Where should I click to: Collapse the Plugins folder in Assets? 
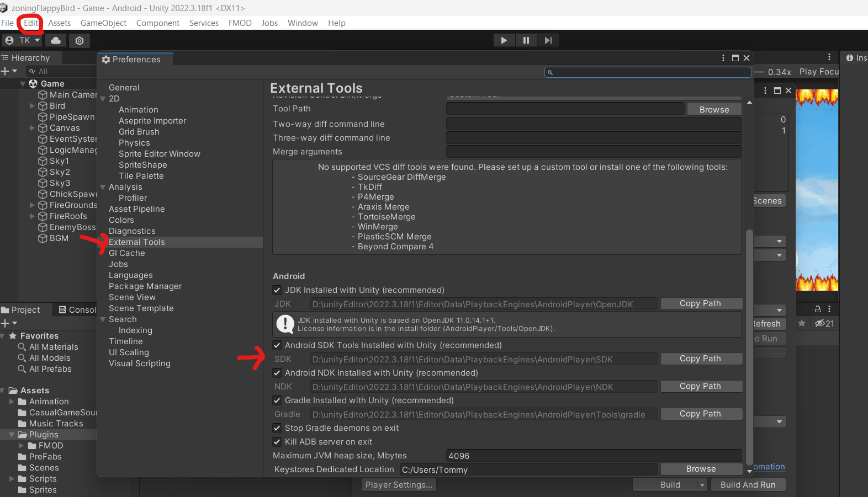[12, 435]
